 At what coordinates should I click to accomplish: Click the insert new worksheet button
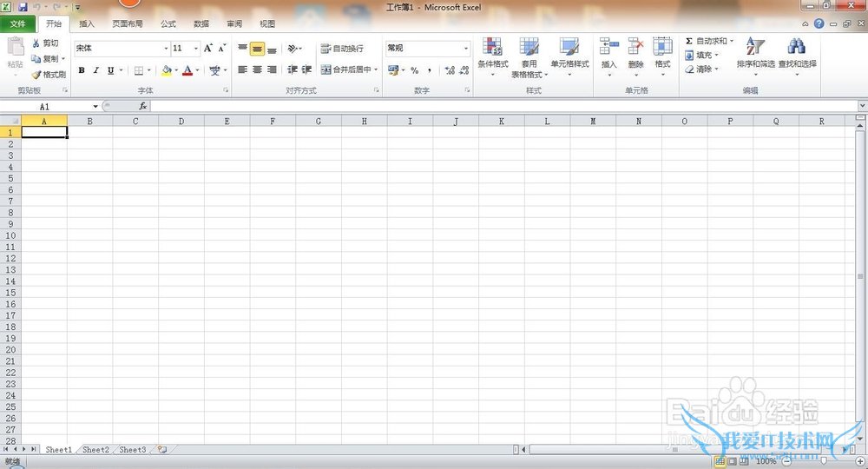[x=162, y=450]
